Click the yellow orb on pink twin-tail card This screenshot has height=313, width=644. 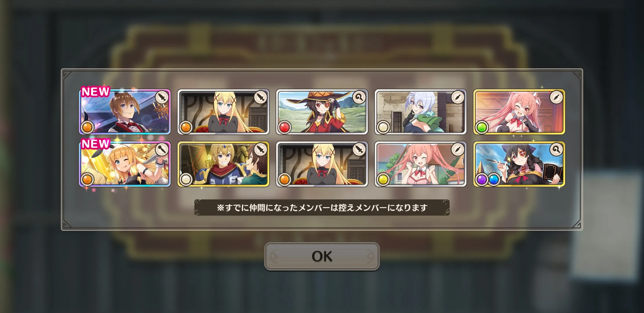[383, 179]
